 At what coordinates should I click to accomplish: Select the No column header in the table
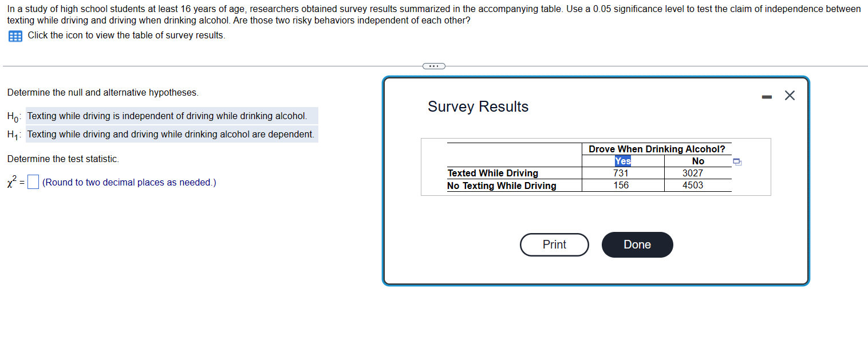pyautogui.click(x=698, y=161)
